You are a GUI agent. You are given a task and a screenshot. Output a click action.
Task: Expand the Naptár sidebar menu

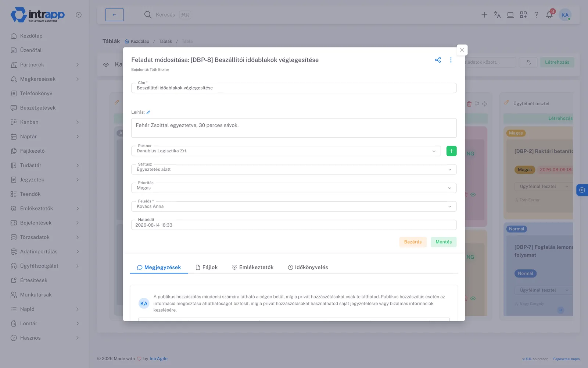tap(44, 137)
